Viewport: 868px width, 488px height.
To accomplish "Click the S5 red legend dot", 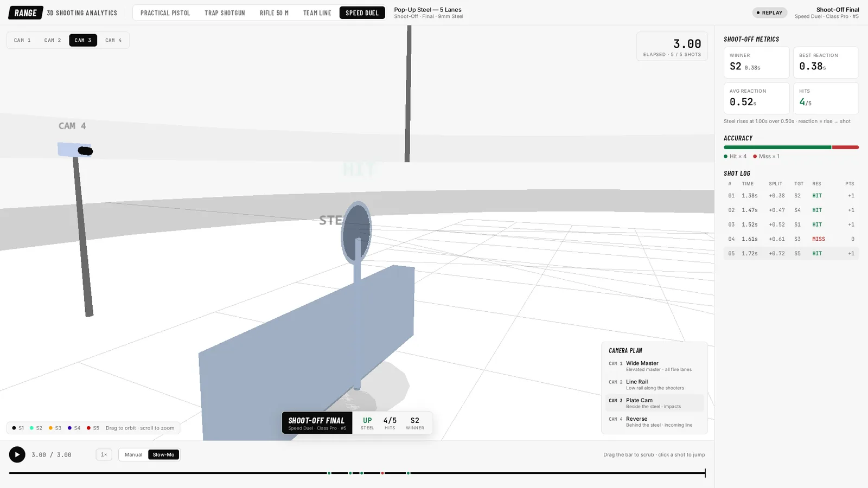I will coord(88,428).
